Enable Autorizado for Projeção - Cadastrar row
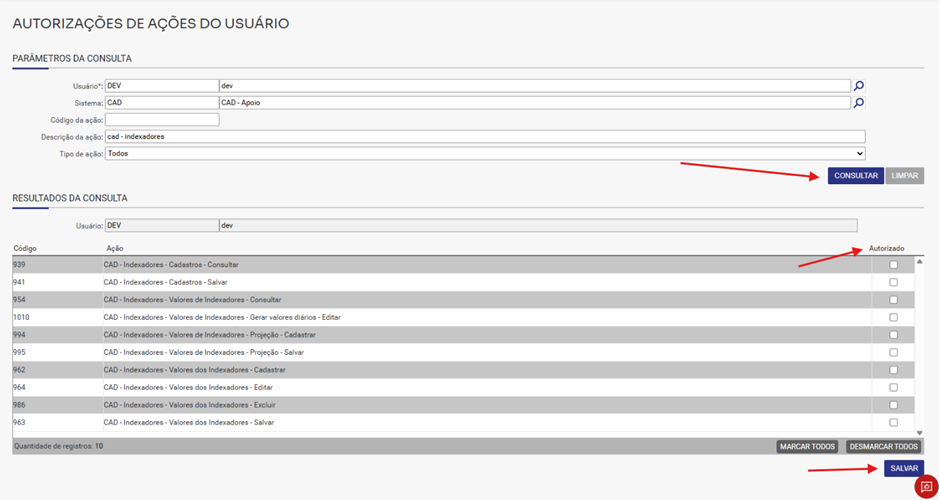Viewport: 939px width, 500px height. (893, 335)
